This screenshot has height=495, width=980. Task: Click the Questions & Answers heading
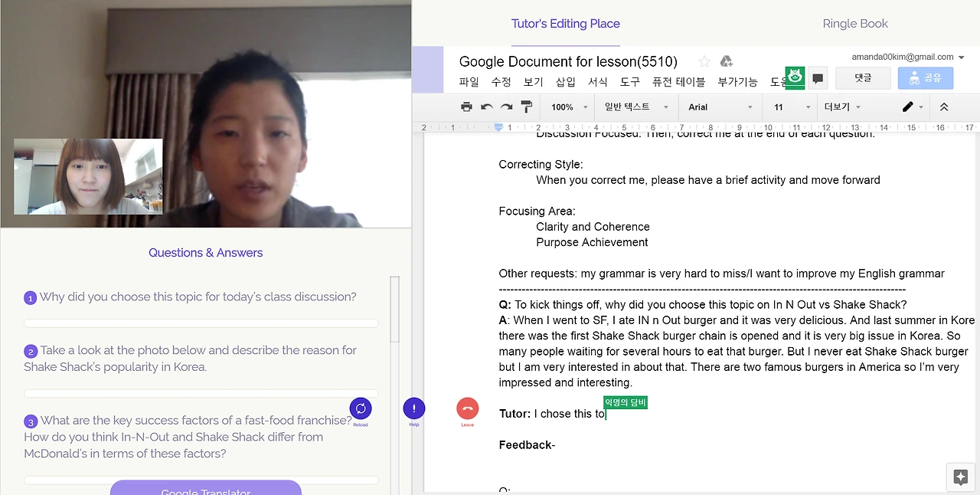pyautogui.click(x=206, y=253)
